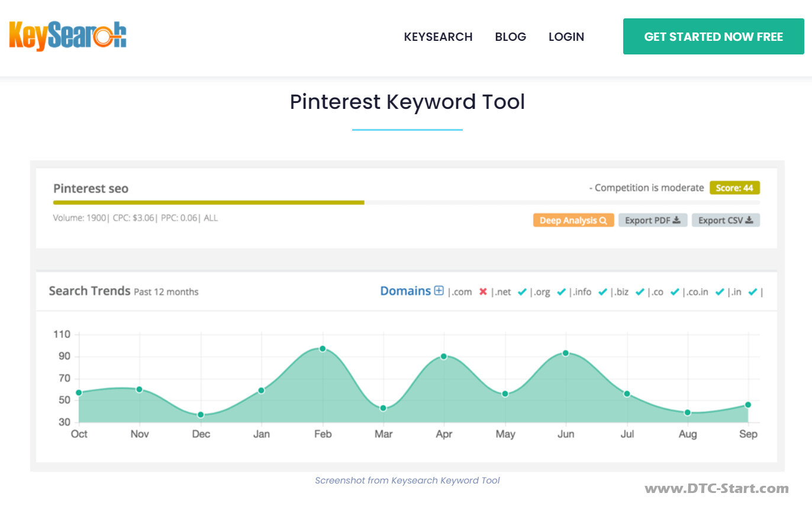Screen dimensions: 812x519
Task: Run Deep Analysis on keyword
Action: (x=573, y=220)
